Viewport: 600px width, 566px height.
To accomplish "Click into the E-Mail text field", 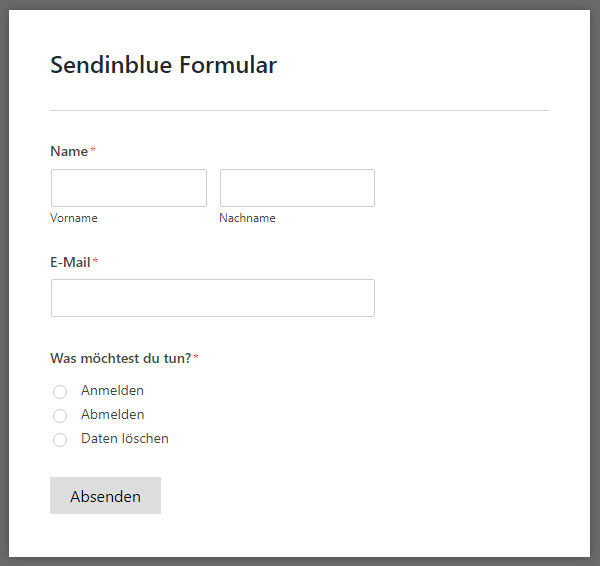I will [x=213, y=298].
